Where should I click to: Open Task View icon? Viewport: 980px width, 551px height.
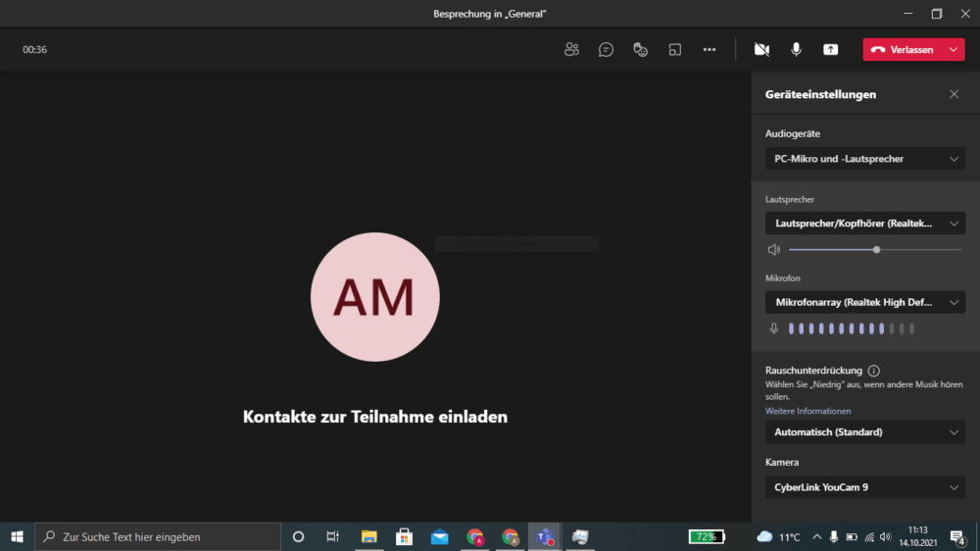332,536
